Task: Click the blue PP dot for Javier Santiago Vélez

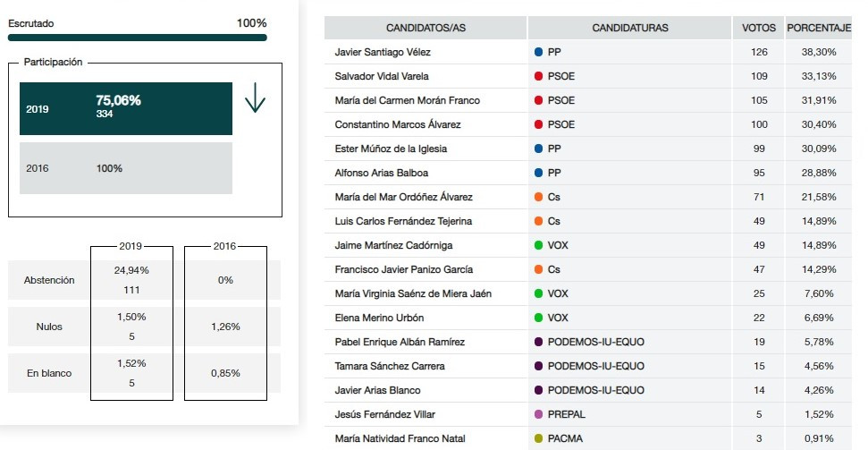Action: [x=538, y=52]
